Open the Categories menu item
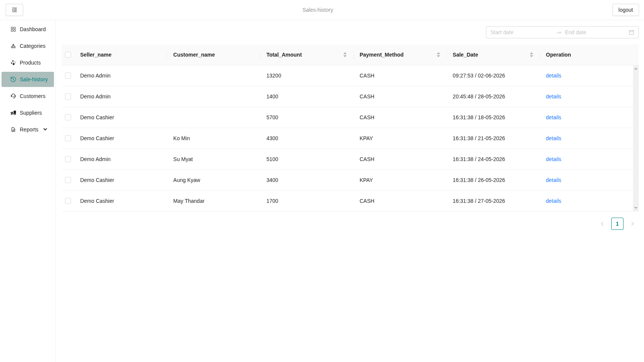This screenshot has width=644, height=362. pos(28,46)
